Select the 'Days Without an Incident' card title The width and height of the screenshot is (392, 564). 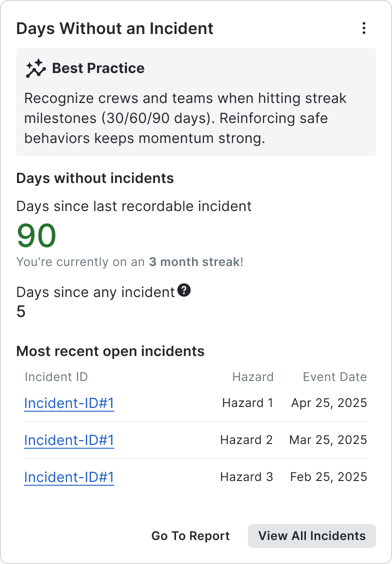click(x=115, y=28)
